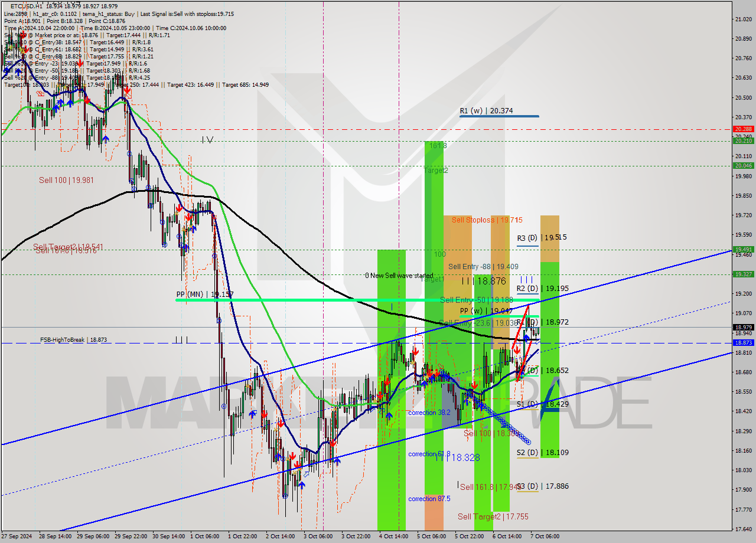The height and width of the screenshot is (543, 756).
Task: Click the Sell Target2 | 17.755 label
Action: click(493, 516)
